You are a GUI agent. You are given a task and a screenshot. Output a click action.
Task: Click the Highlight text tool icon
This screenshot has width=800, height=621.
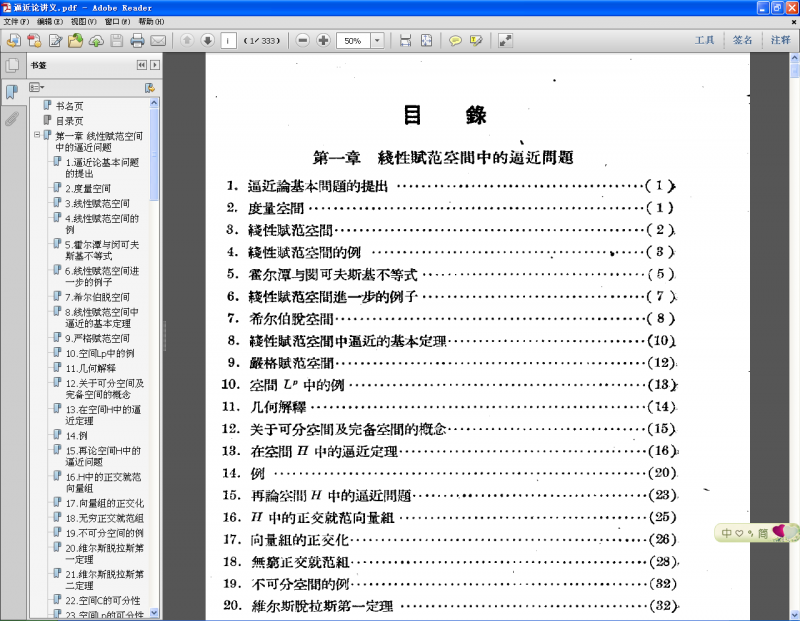(x=476, y=40)
